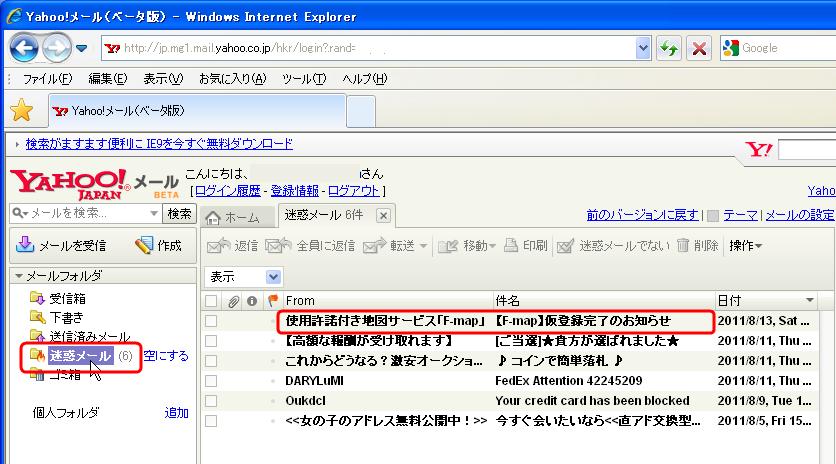The height and width of the screenshot is (464, 836).
Task: Click the 検索 button
Action: coord(179,213)
